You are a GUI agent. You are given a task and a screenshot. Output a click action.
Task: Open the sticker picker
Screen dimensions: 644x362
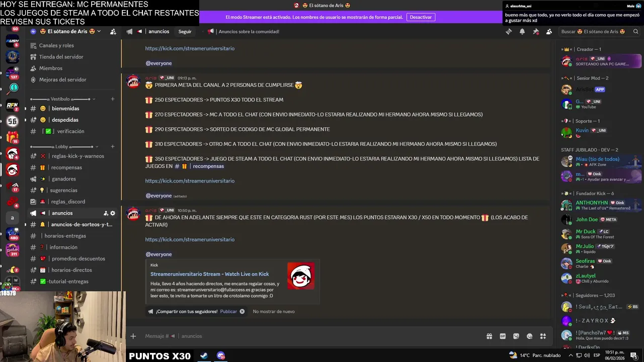click(x=516, y=336)
